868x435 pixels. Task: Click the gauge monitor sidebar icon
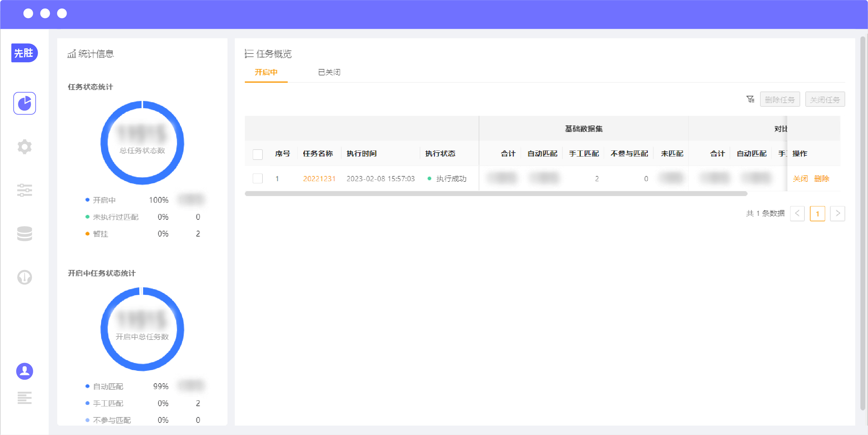pyautogui.click(x=25, y=277)
